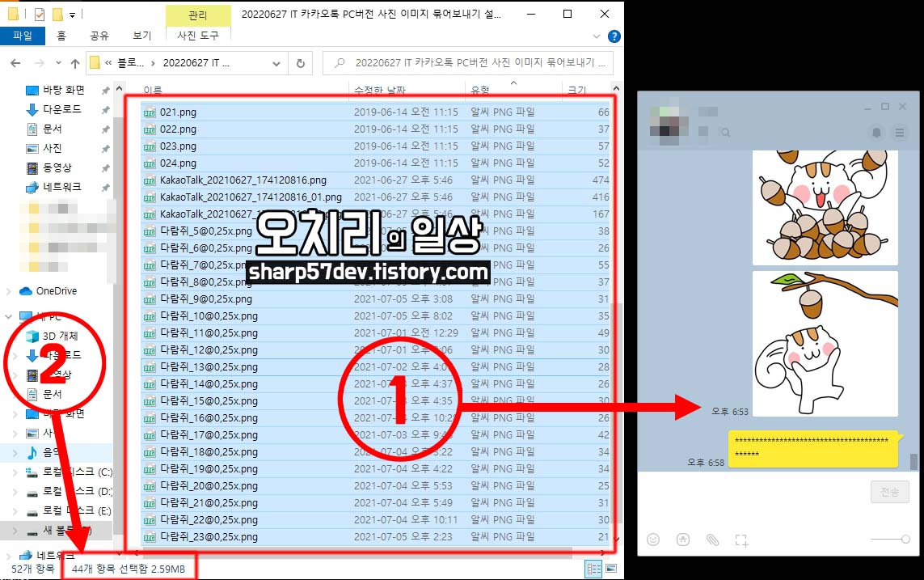Go back with the back arrow
The width and height of the screenshot is (924, 580).
(x=16, y=63)
